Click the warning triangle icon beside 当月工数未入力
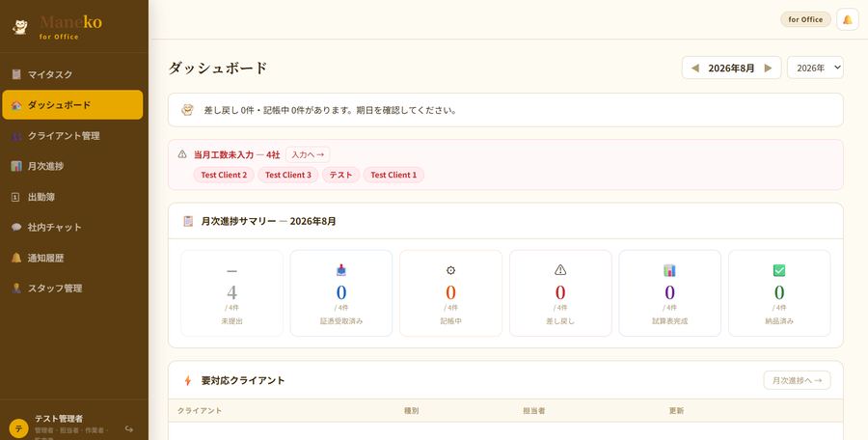Viewport: 868px width, 440px height. click(182, 154)
